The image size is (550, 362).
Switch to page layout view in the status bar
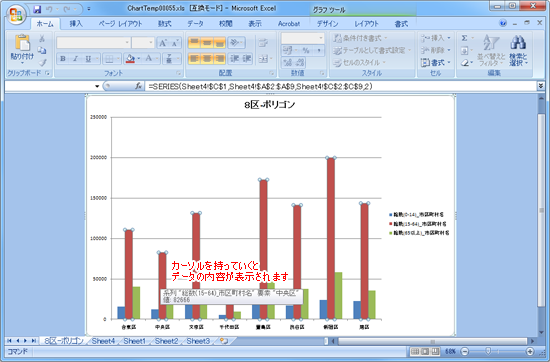pos(425,351)
